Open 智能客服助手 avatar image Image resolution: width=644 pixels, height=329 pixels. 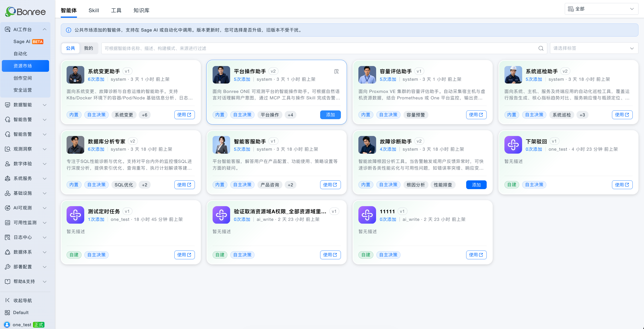(x=221, y=145)
